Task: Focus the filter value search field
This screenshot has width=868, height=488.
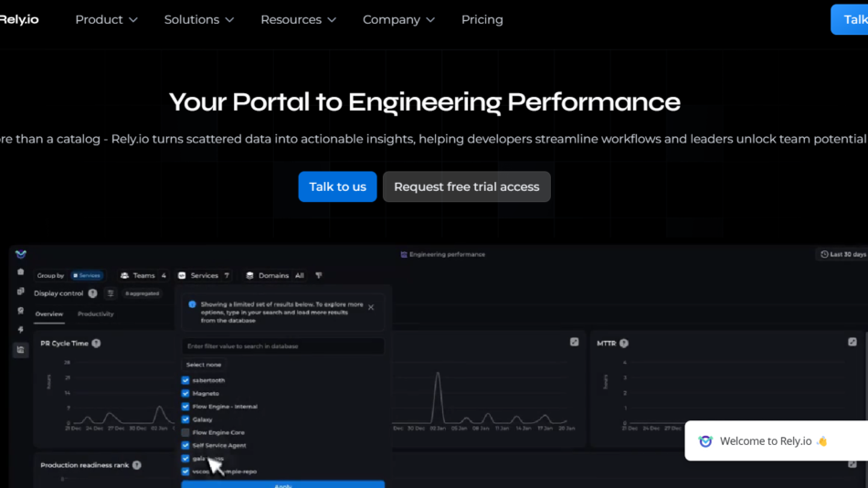Action: [283, 346]
